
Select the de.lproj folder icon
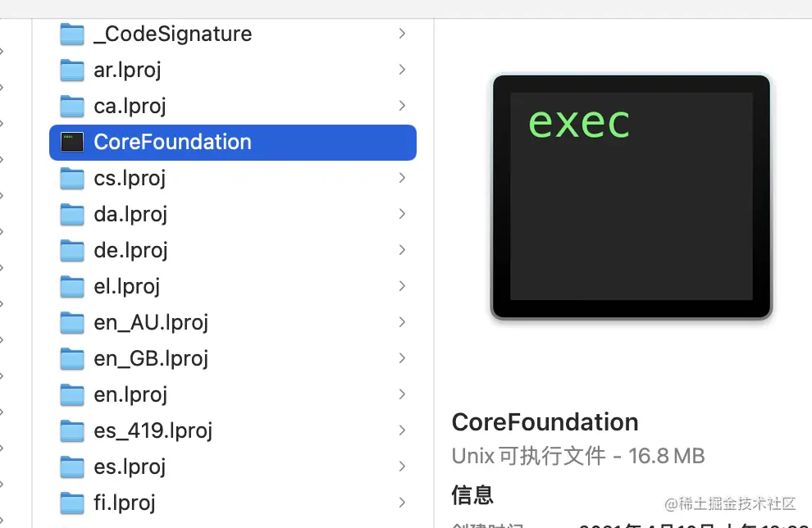(x=72, y=251)
